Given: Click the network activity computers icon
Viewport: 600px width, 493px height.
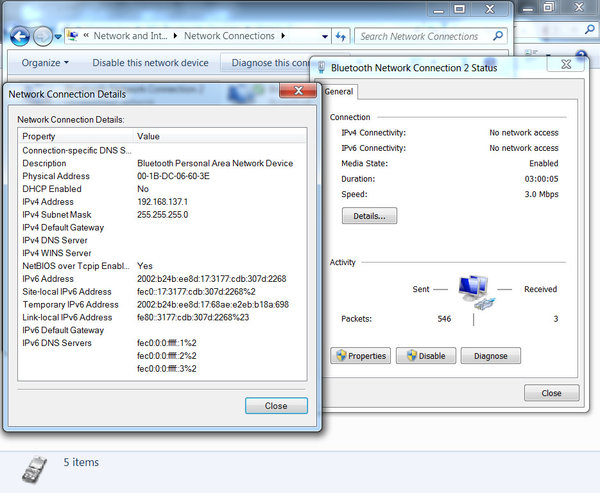Looking at the screenshot, I should (x=476, y=292).
